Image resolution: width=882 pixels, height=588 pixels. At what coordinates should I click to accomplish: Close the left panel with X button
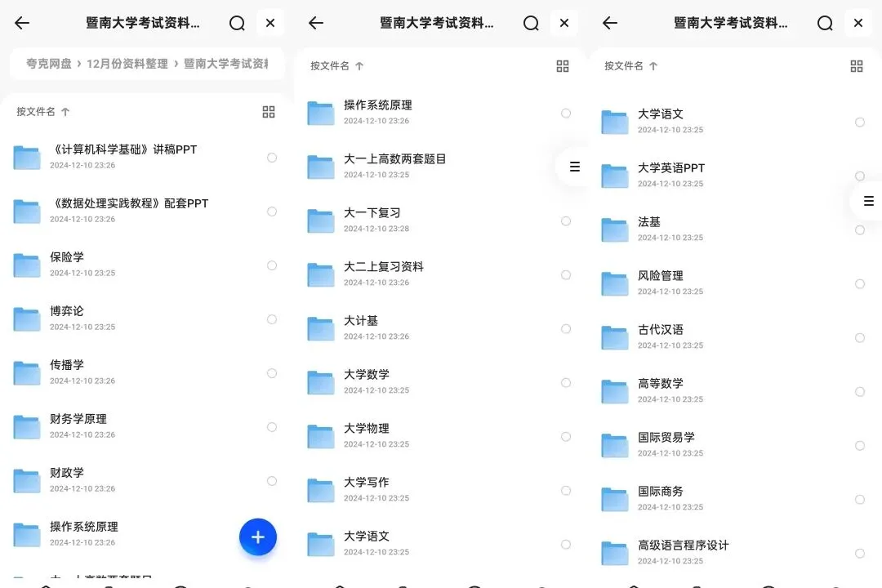tap(270, 23)
